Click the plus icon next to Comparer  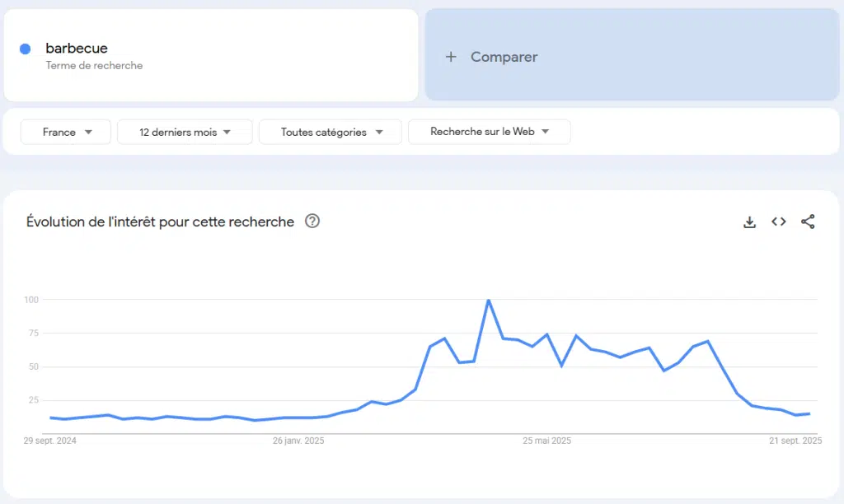pos(451,57)
